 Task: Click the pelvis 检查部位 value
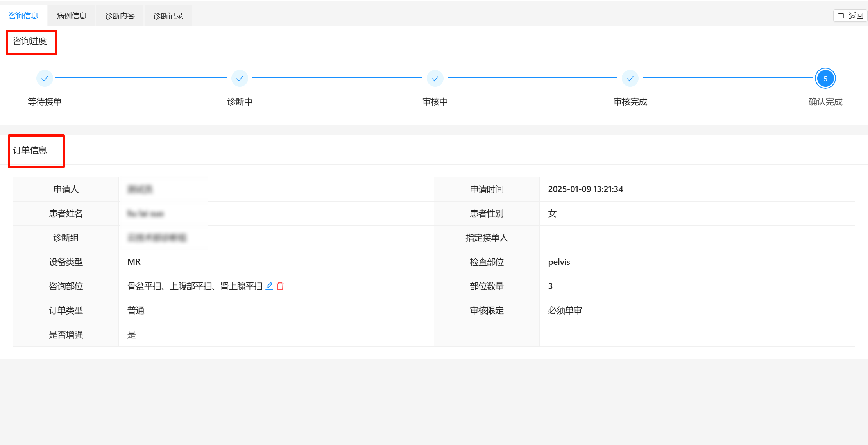click(x=559, y=262)
